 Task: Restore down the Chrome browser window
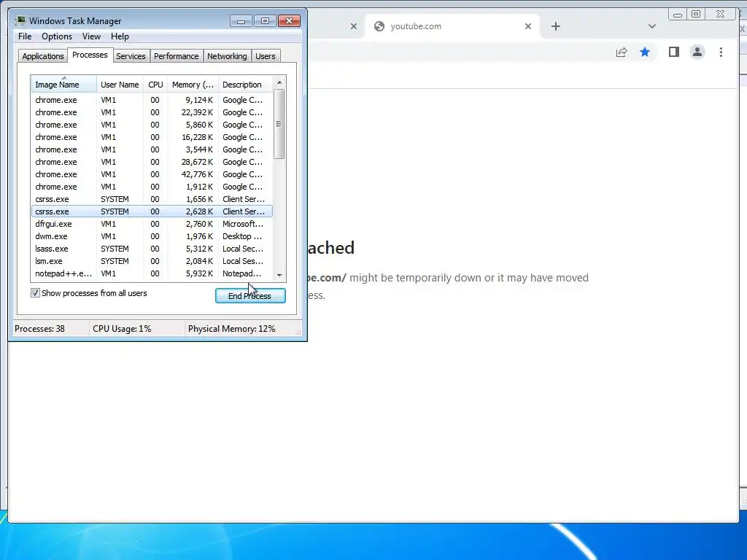pyautogui.click(x=695, y=15)
